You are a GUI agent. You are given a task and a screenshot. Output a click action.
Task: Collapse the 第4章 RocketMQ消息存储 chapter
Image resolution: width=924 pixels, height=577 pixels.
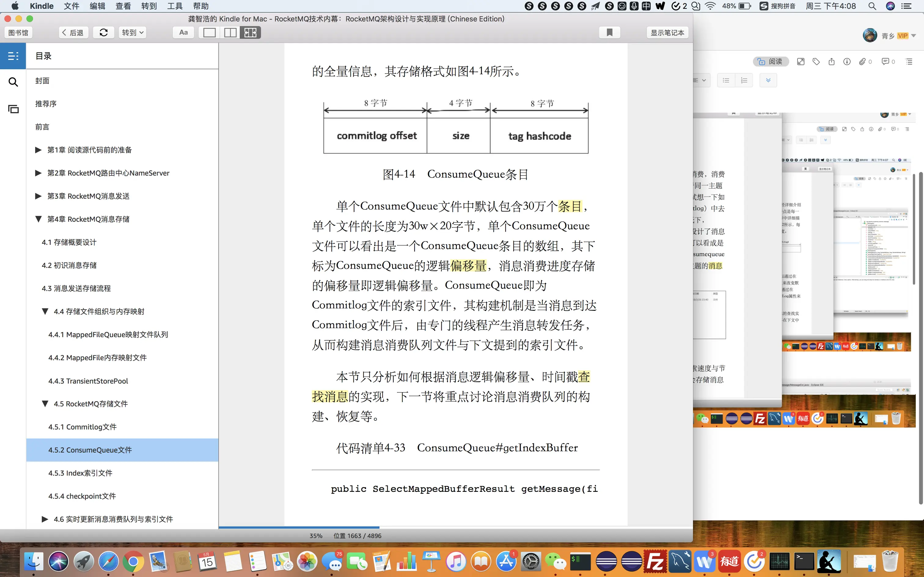point(38,219)
